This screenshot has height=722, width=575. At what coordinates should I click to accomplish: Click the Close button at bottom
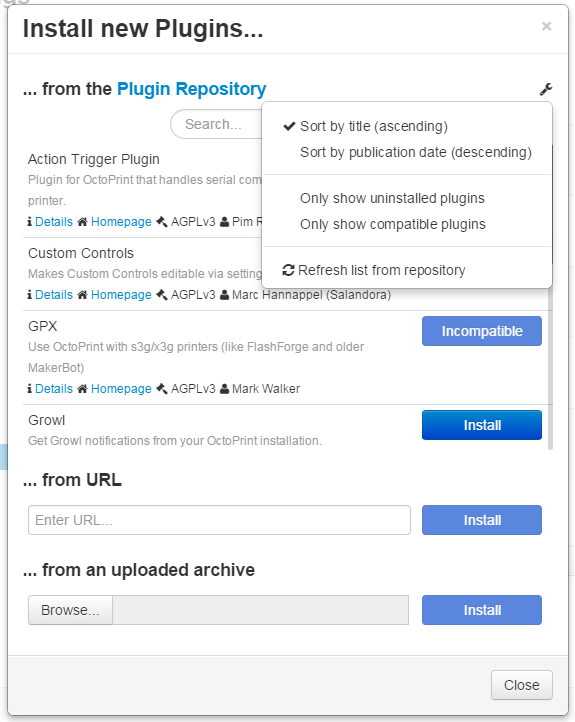click(x=522, y=685)
